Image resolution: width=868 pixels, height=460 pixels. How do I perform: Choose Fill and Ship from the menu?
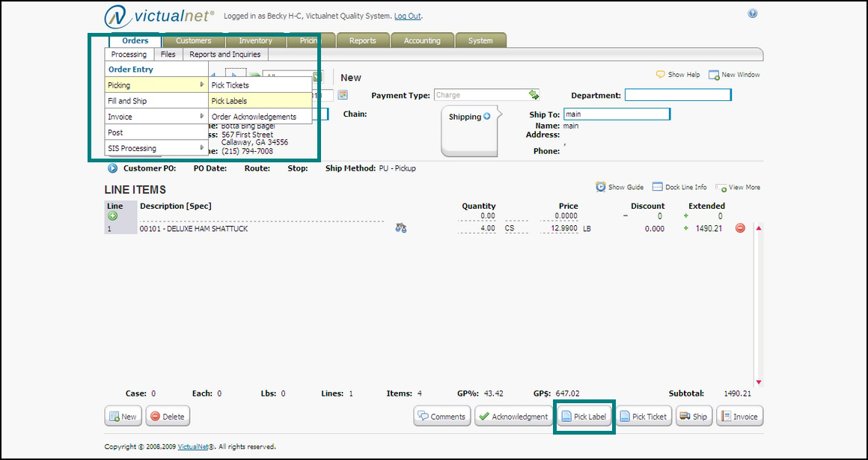click(156, 101)
